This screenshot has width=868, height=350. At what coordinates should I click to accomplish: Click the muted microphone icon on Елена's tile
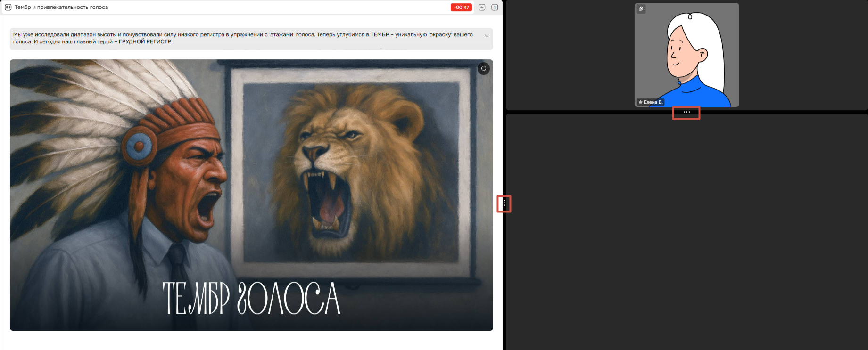click(641, 9)
